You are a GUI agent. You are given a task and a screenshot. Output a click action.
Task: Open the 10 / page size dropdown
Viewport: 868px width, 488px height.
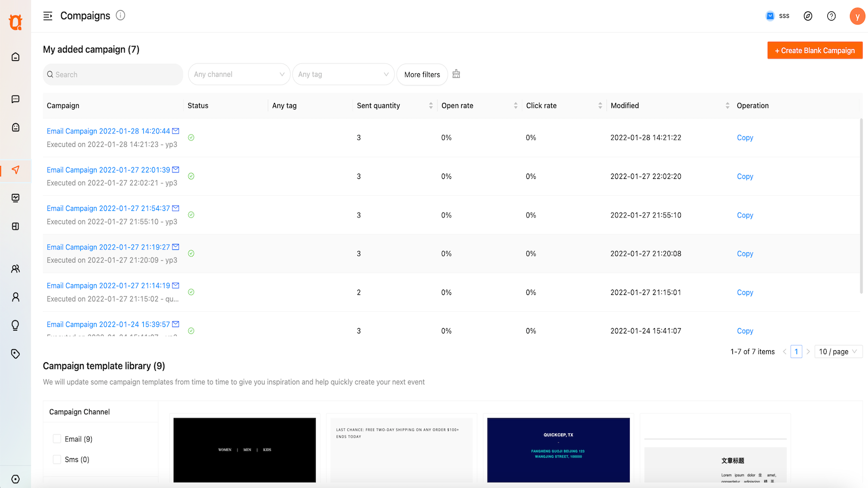coord(838,352)
